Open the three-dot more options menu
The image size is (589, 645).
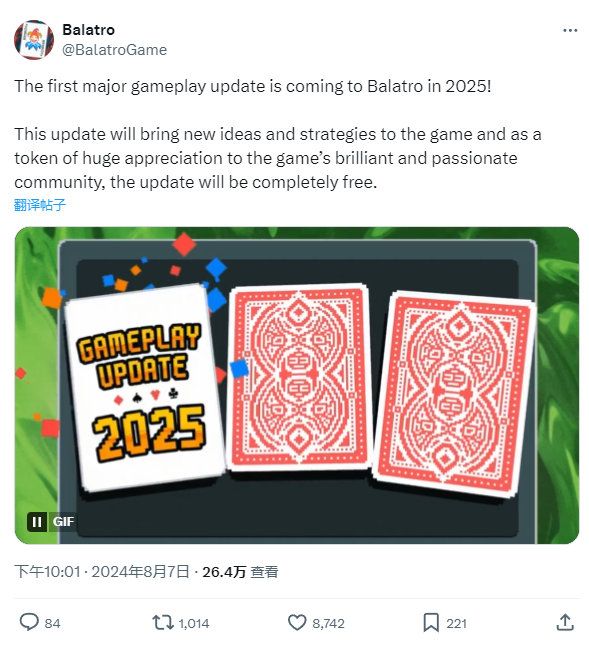pos(570,30)
